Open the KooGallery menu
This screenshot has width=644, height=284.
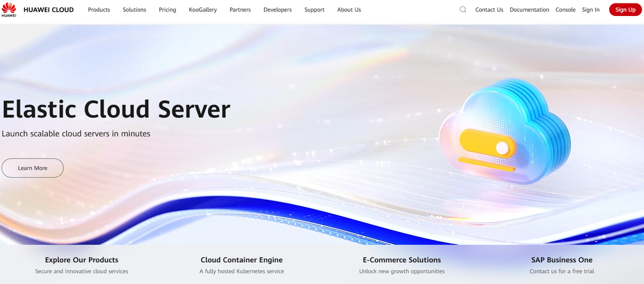(203, 10)
